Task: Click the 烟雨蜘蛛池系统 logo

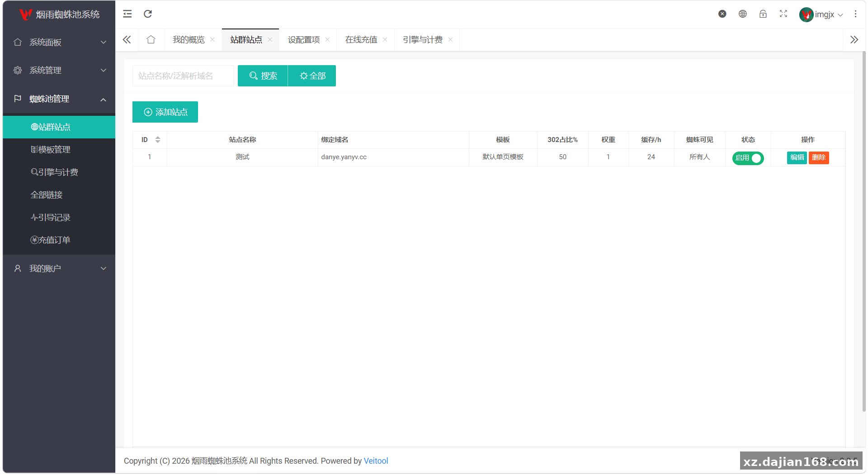Action: tap(59, 14)
